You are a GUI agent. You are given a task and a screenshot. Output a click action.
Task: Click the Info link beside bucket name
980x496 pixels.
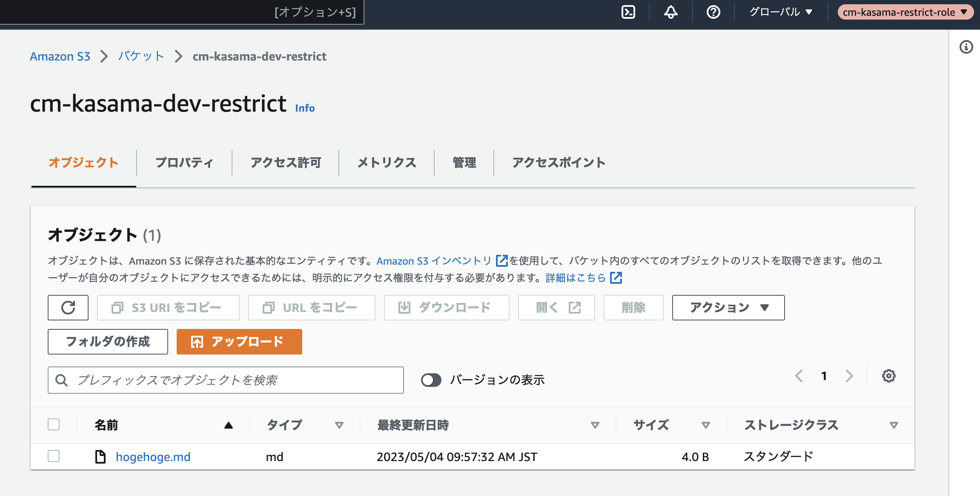(x=305, y=108)
